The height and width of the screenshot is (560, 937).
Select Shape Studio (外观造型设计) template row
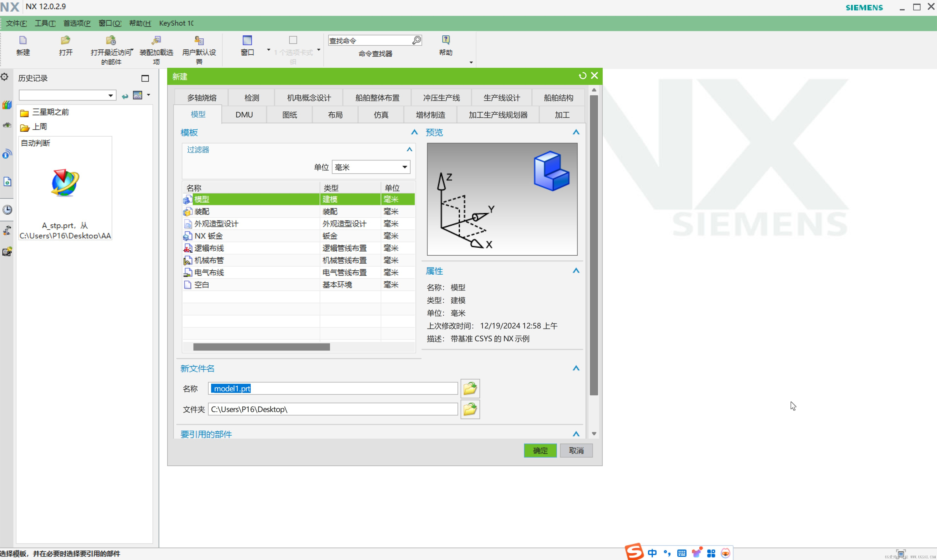point(299,223)
